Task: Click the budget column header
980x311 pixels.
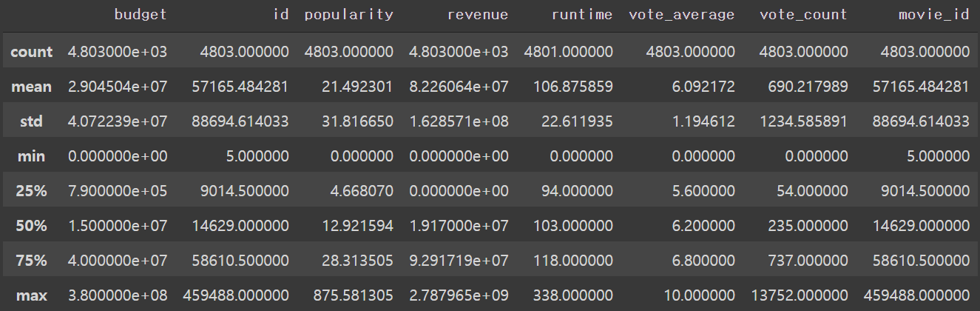Action: click(x=141, y=15)
